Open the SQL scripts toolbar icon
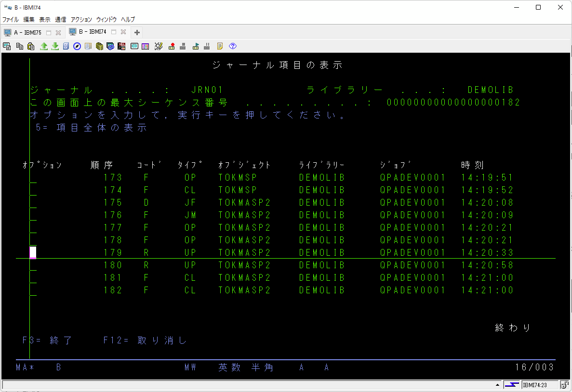 [121, 46]
